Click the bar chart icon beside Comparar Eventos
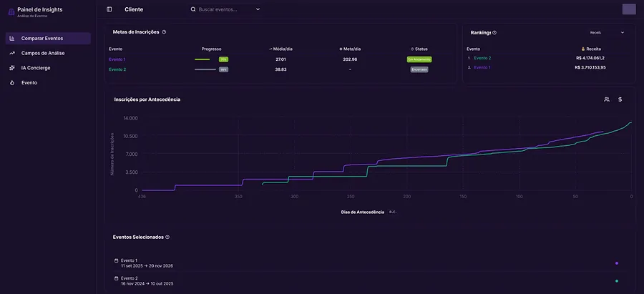The width and height of the screenshot is (644, 294). click(12, 38)
